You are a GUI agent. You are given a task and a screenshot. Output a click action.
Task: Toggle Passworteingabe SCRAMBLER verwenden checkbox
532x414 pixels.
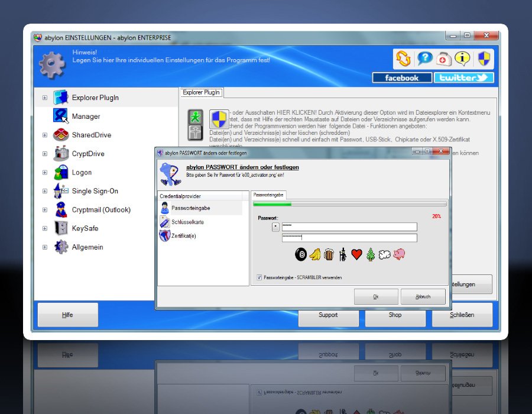pyautogui.click(x=259, y=277)
